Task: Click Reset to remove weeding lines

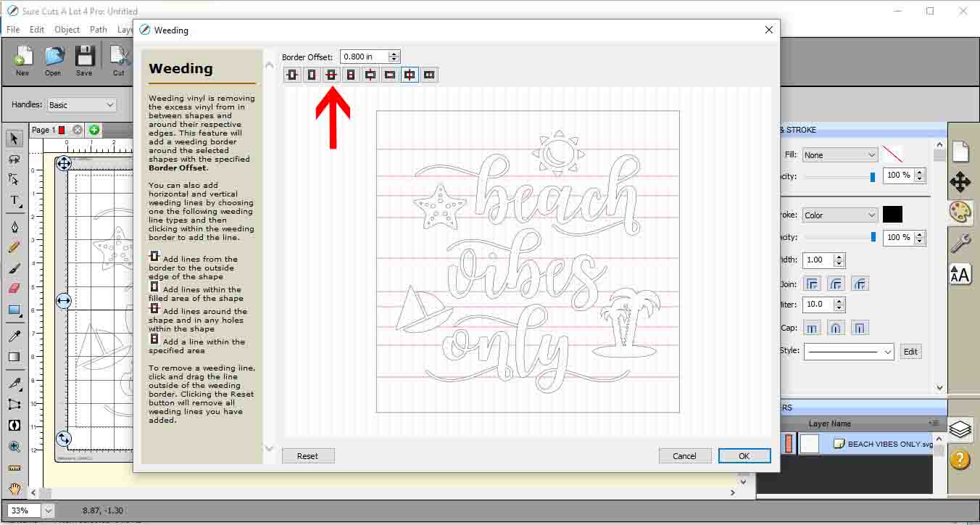Action: click(x=307, y=456)
